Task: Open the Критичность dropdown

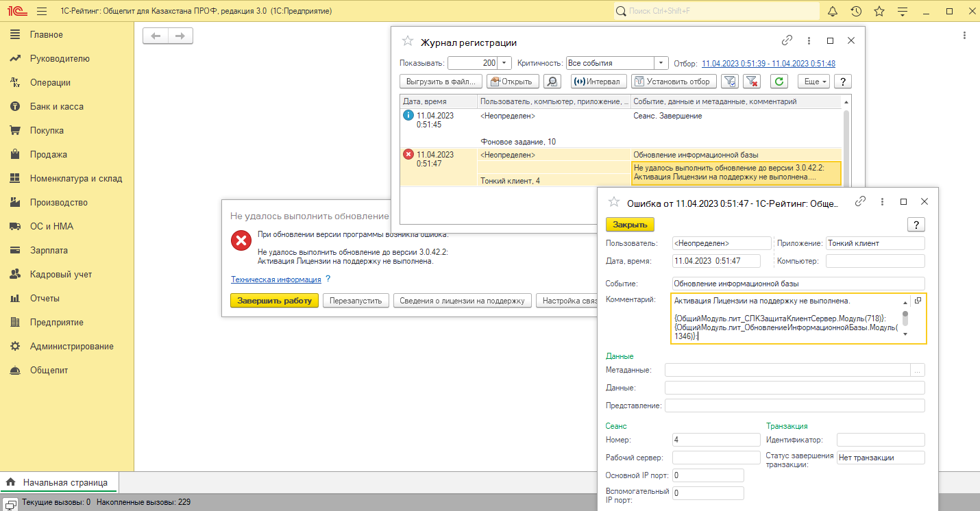Action: pyautogui.click(x=661, y=63)
